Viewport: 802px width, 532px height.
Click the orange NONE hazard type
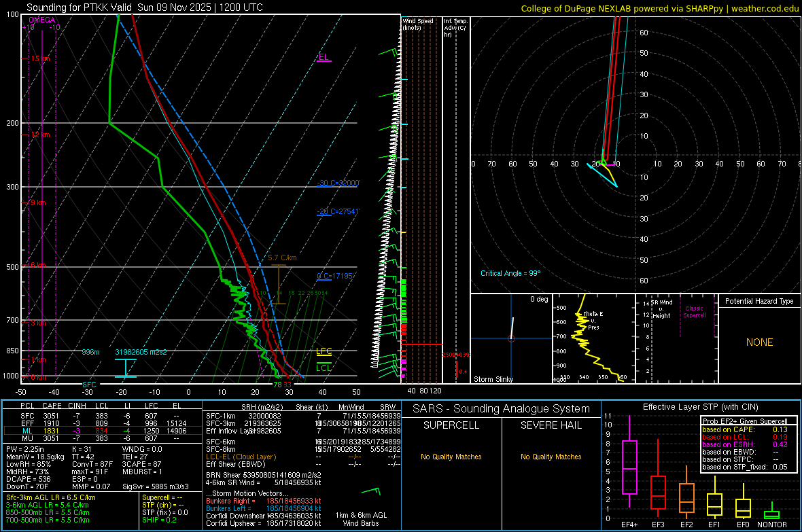tap(759, 342)
